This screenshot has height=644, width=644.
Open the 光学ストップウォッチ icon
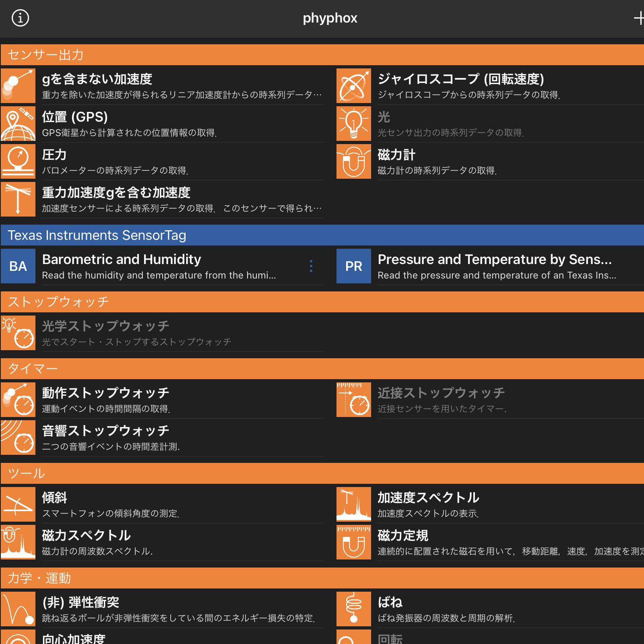pos(18,333)
